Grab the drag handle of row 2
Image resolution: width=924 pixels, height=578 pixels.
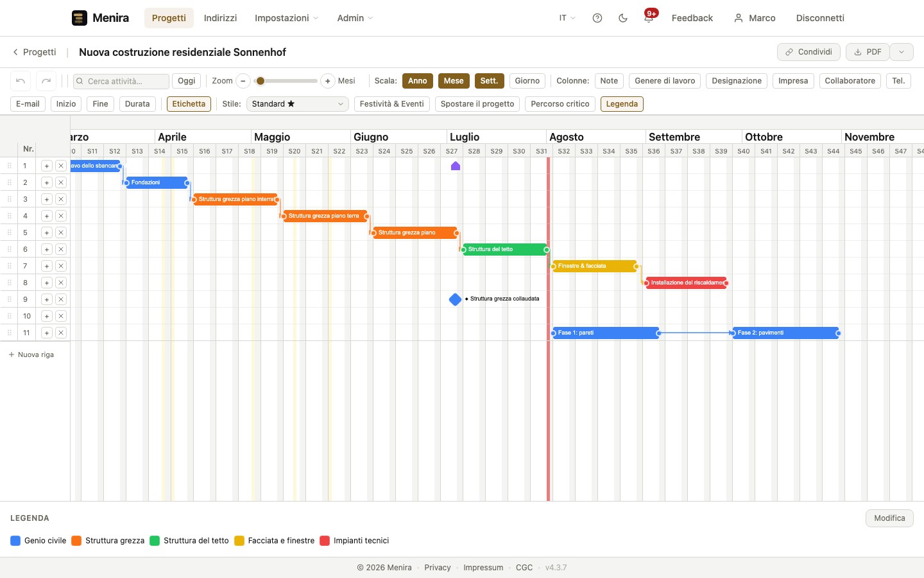(x=10, y=182)
